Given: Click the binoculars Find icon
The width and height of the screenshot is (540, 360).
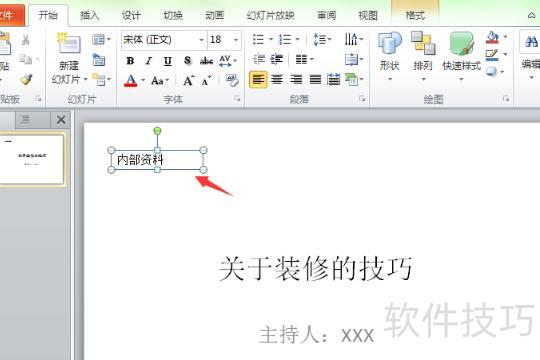Looking at the screenshot, I should click(531, 42).
